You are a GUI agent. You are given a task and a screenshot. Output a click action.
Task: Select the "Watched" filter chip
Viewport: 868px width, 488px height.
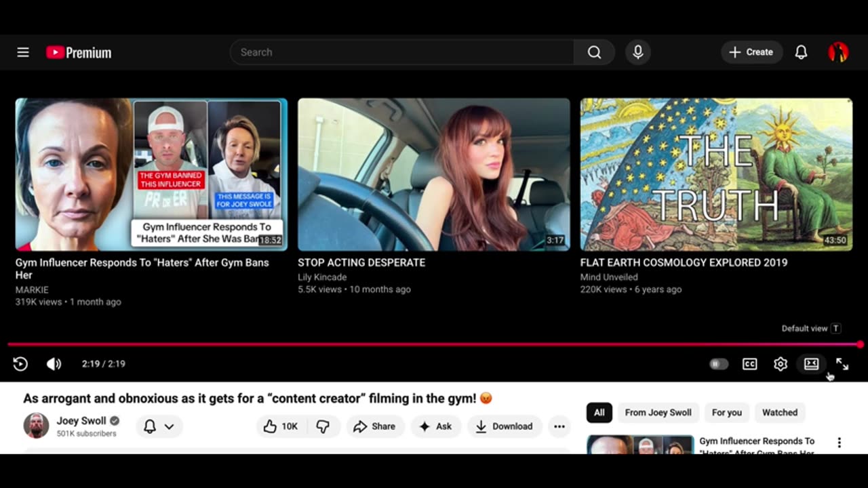(779, 412)
